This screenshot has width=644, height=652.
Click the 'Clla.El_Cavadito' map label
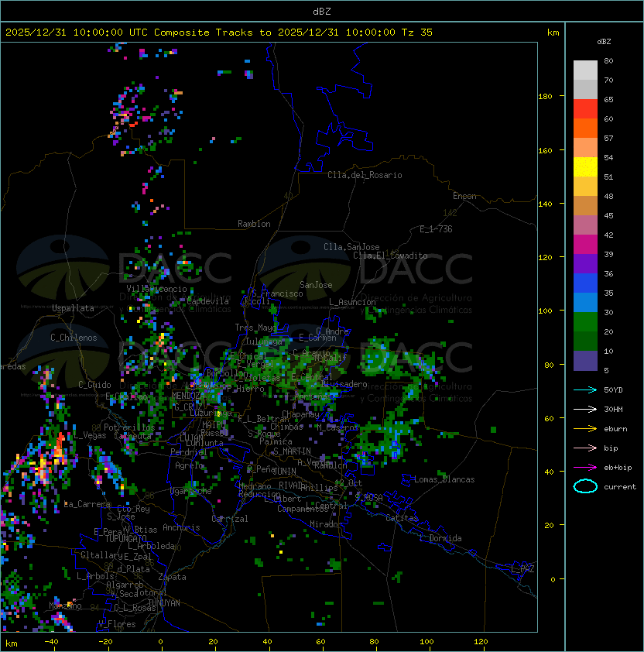[390, 256]
